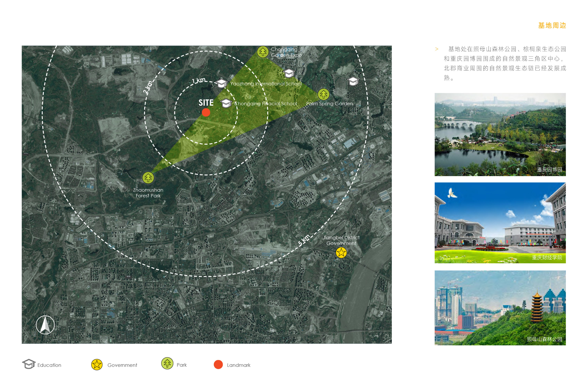Click the Palm Spring Garden park icon
The height and width of the screenshot is (392, 588).
(x=324, y=94)
